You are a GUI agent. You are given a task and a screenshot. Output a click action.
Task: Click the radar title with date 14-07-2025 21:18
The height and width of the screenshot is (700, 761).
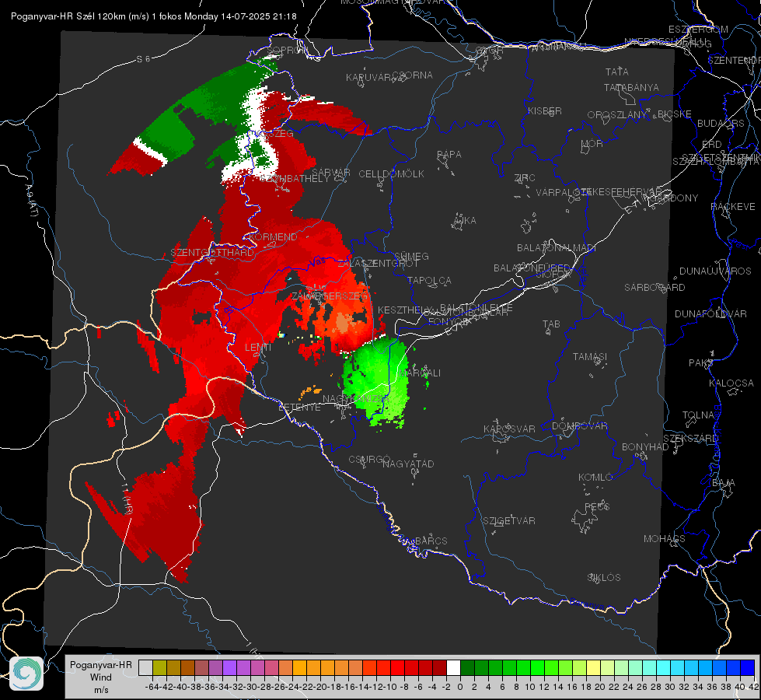tap(154, 16)
